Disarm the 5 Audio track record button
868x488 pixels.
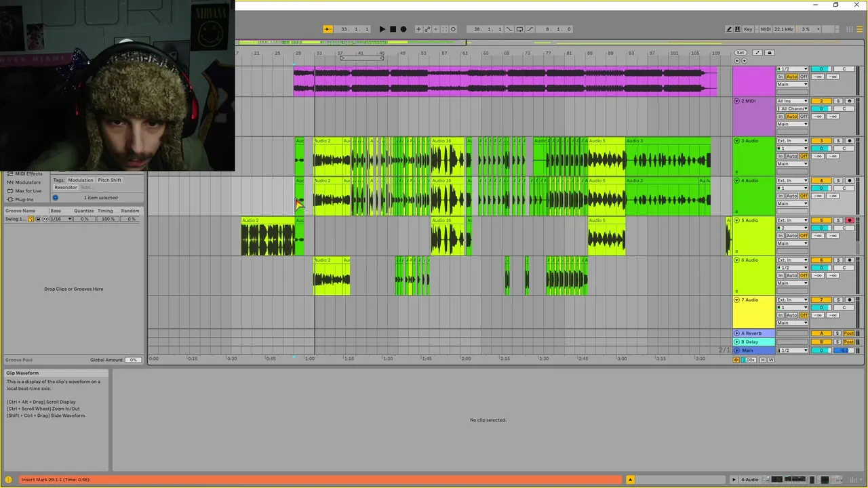click(x=849, y=220)
